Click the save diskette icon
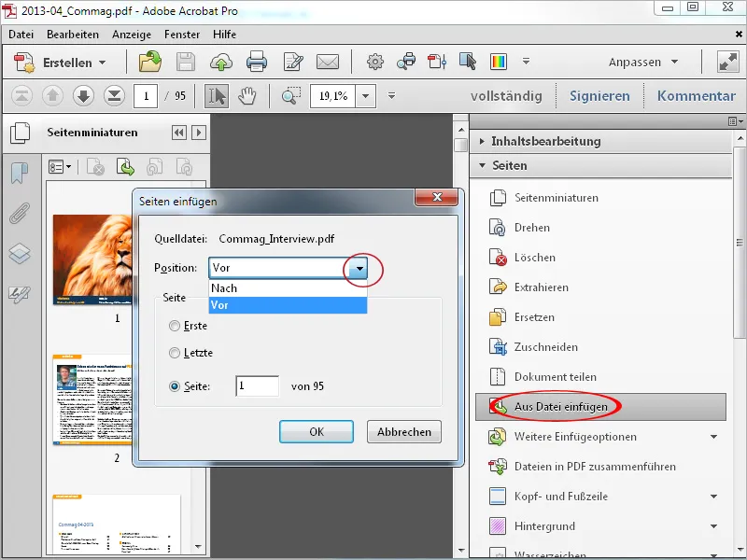Screen dimensions: 747x560 pyautogui.click(x=186, y=62)
